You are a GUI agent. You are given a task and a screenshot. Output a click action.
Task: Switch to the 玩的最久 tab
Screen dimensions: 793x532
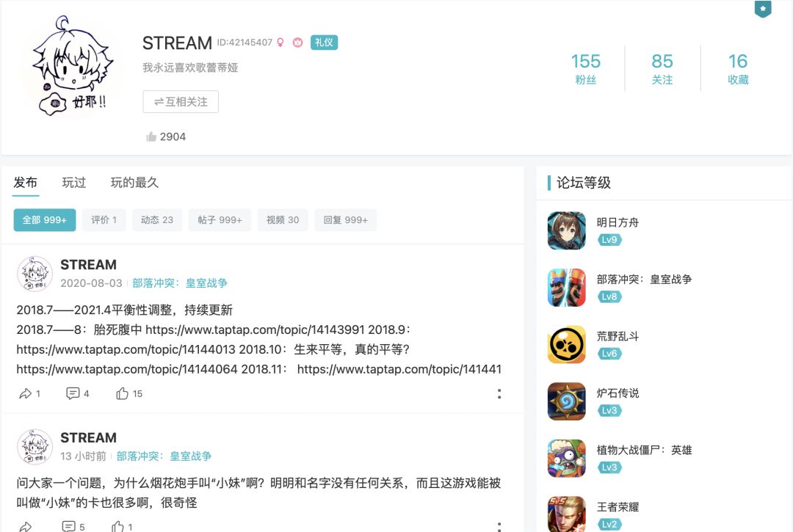pyautogui.click(x=134, y=183)
